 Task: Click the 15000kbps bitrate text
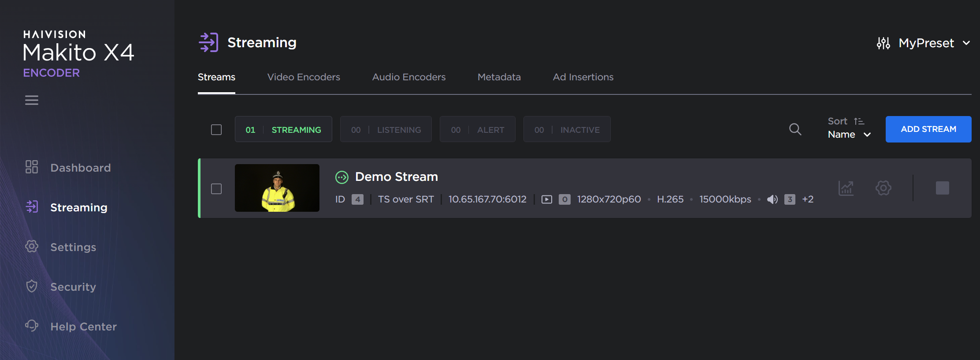pyautogui.click(x=725, y=199)
